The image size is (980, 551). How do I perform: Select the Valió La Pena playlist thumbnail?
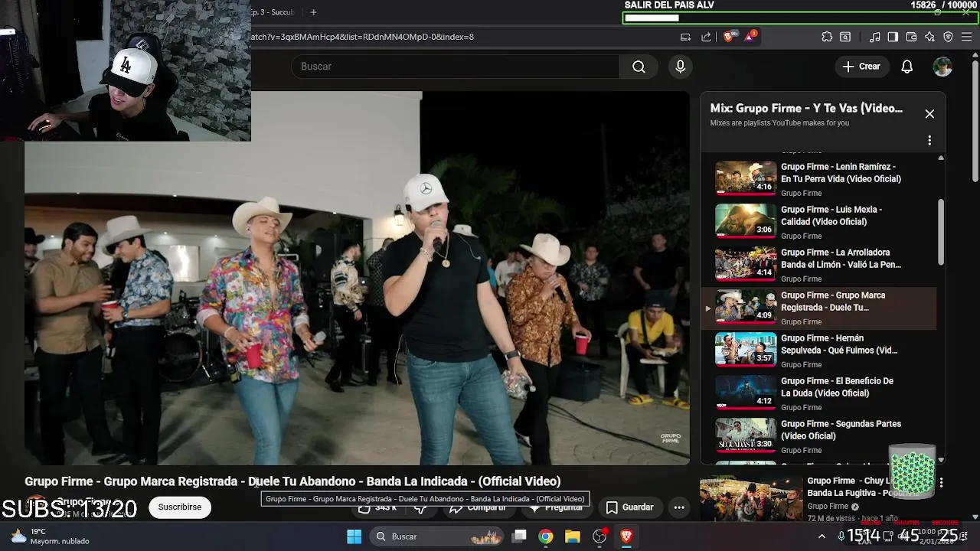(x=746, y=263)
